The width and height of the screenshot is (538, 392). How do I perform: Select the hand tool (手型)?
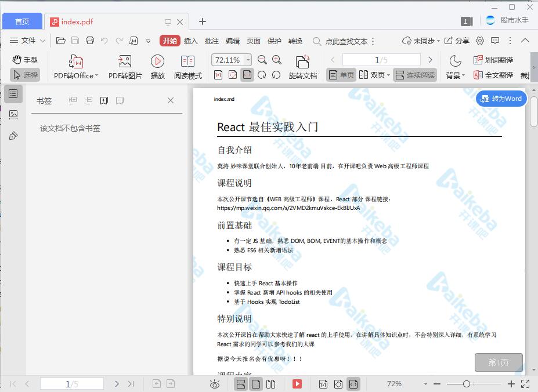pos(26,59)
